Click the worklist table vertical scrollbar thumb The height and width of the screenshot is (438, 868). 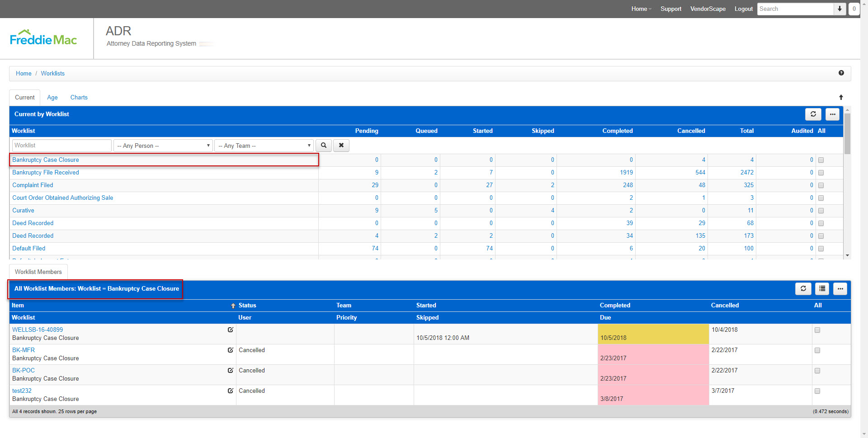coord(847,133)
